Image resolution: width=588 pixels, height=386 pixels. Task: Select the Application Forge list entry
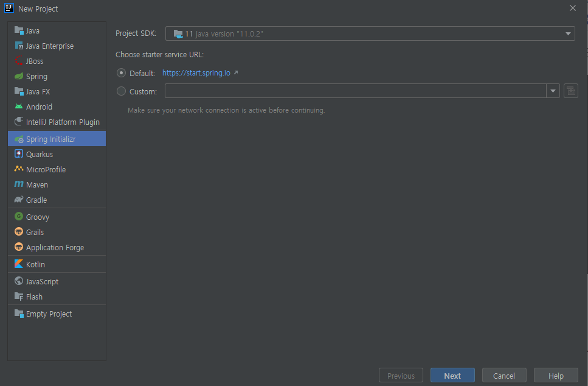click(57, 247)
